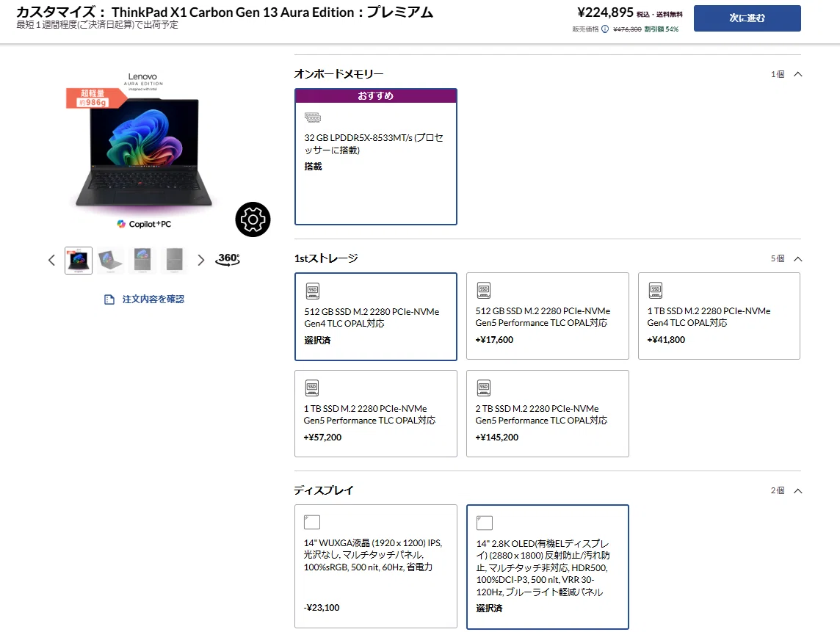Select 1 TB Gen4 TLC SSD +¥41,800
This screenshot has width=840, height=632.
[719, 316]
